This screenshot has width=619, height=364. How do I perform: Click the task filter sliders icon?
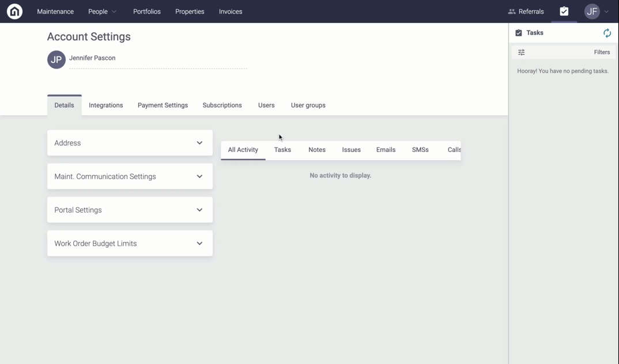(521, 52)
